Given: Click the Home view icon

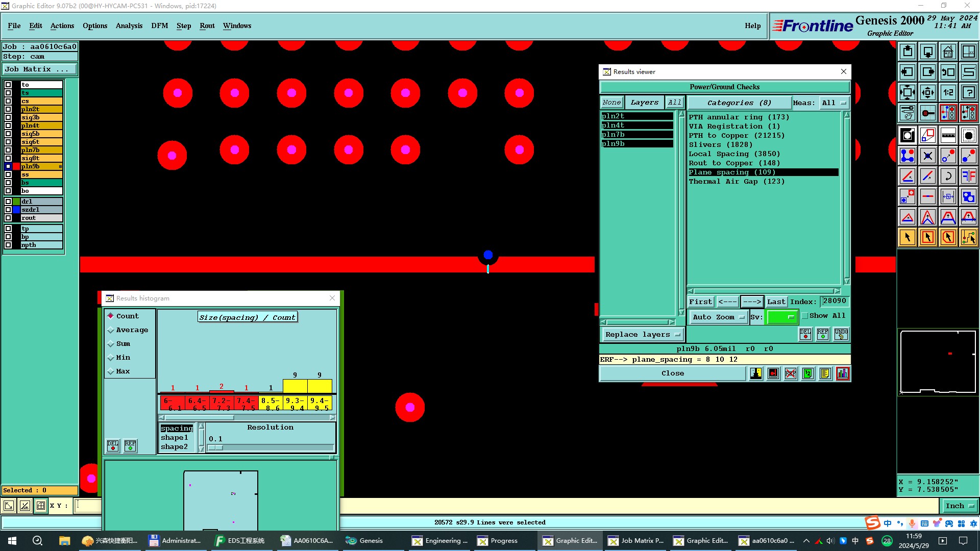Looking at the screenshot, I should [948, 52].
